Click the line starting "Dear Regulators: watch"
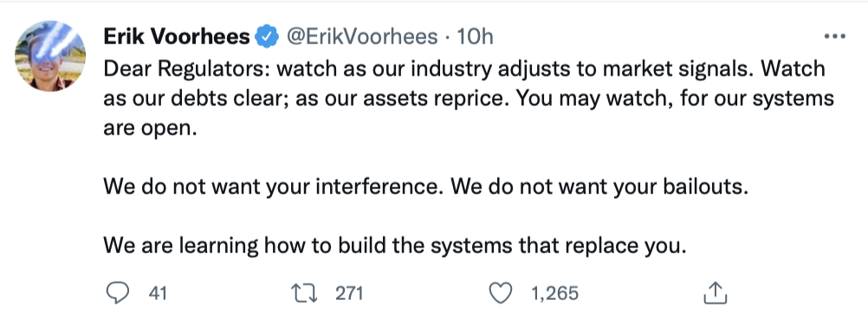 (464, 69)
